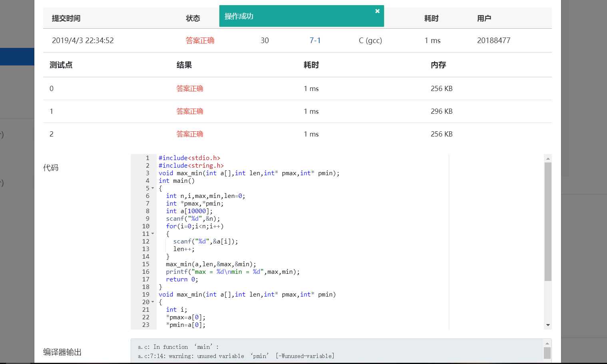Click the 内存 column header
This screenshot has width=607, height=364.
pos(438,65)
